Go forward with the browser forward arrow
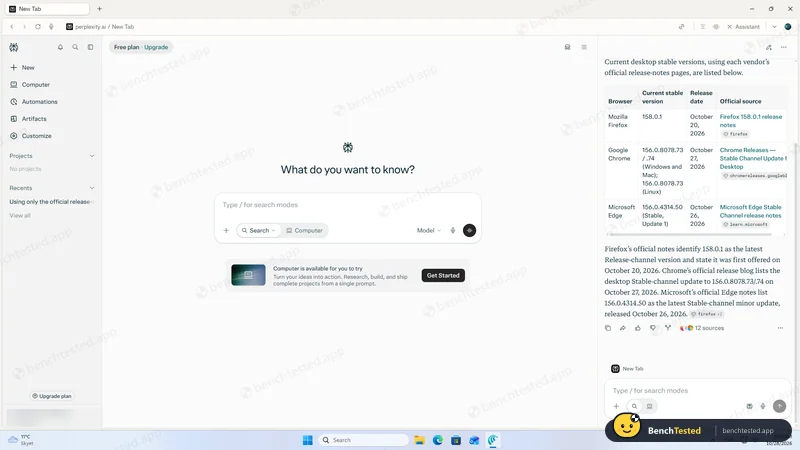 24,27
